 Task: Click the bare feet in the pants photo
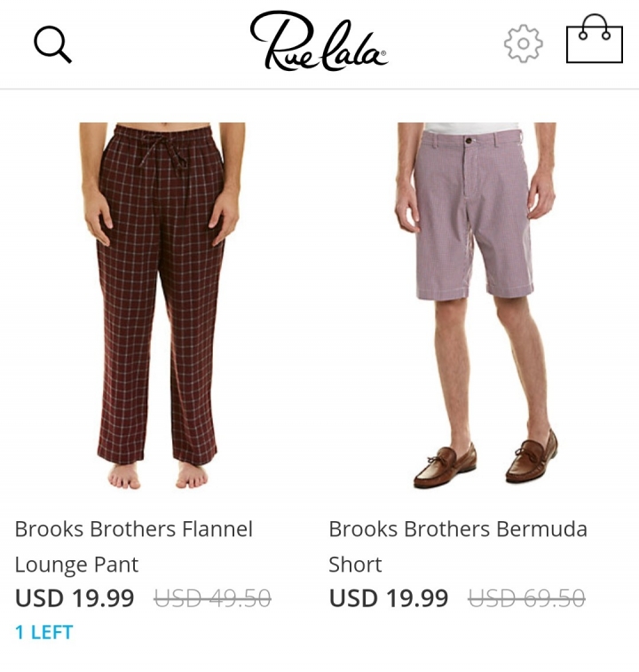click(158, 476)
